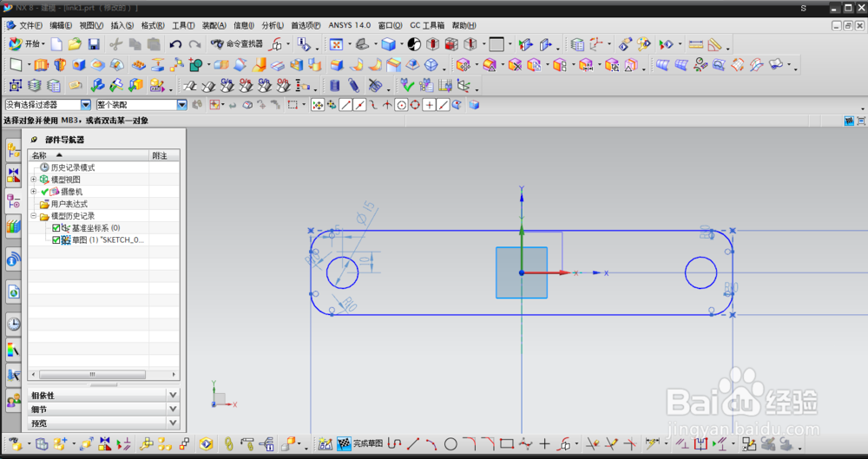Image resolution: width=868 pixels, height=459 pixels.
Task: Open the Roles sidebar tab
Action: [13, 400]
